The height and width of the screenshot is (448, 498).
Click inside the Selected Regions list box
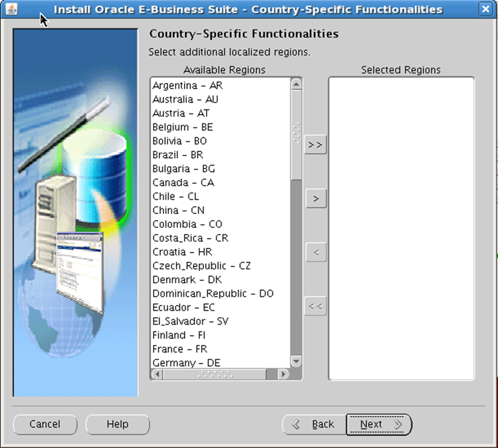[401, 228]
